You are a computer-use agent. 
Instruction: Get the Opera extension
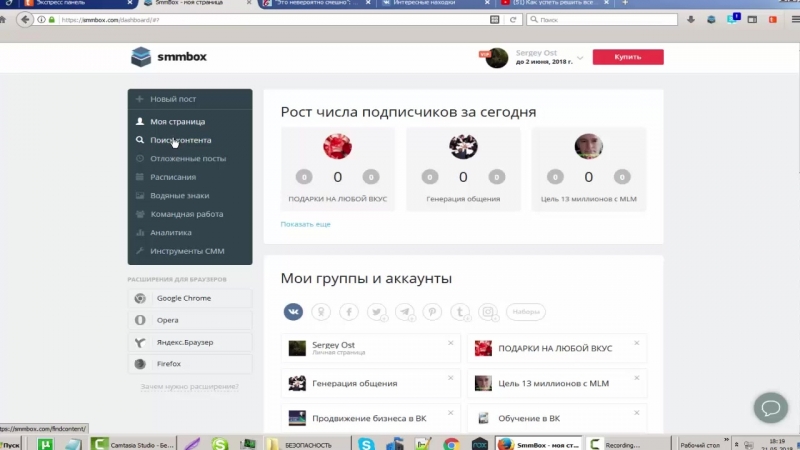[x=190, y=320]
